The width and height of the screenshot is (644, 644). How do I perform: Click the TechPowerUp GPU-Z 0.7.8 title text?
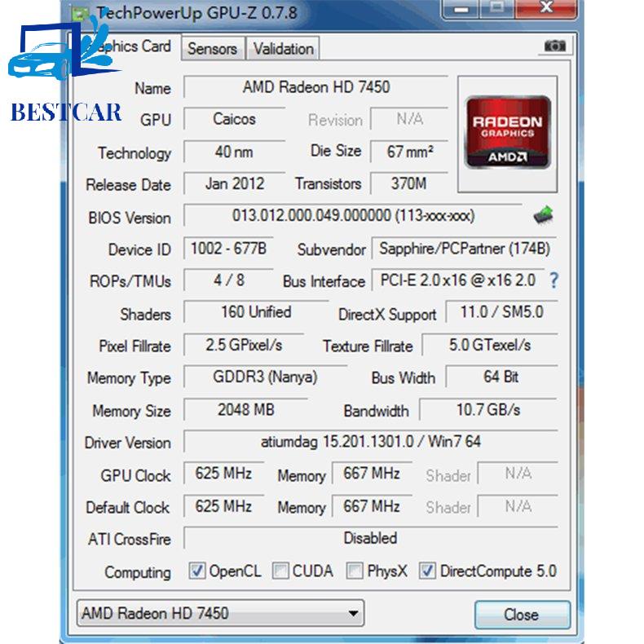point(196,13)
